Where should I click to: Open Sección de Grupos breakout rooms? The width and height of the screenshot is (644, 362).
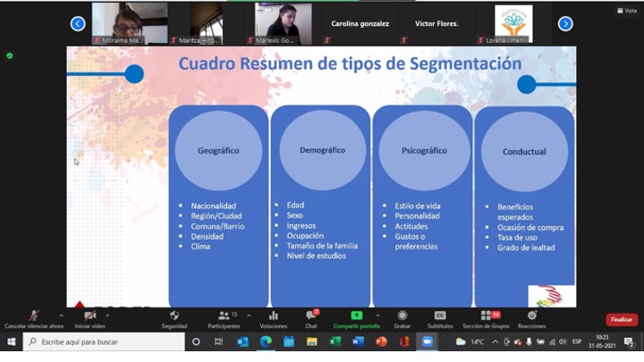(487, 317)
